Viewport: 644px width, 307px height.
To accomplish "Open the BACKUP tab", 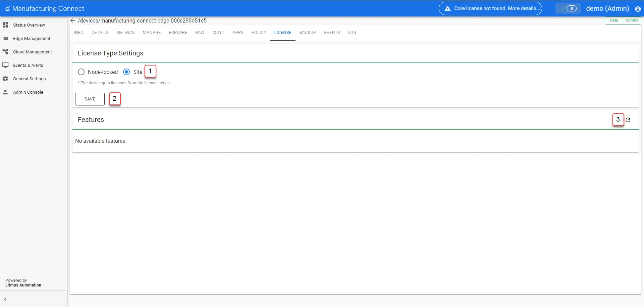I will 308,33.
